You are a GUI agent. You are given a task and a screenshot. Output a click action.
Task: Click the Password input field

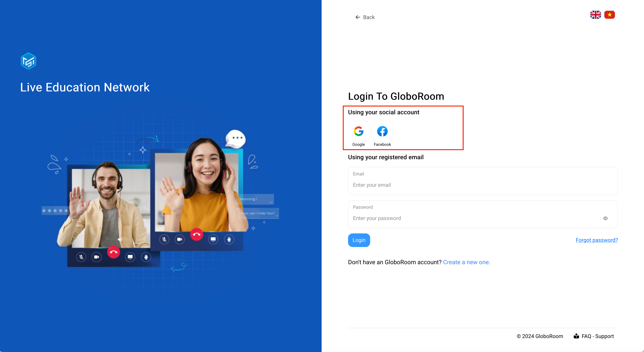click(475, 218)
